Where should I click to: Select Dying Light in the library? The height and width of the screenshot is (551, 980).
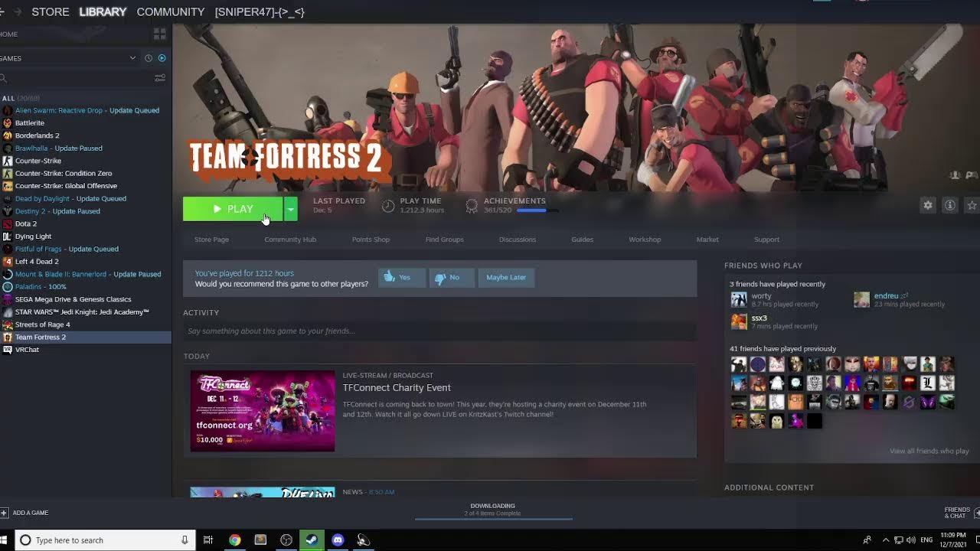pyautogui.click(x=34, y=236)
